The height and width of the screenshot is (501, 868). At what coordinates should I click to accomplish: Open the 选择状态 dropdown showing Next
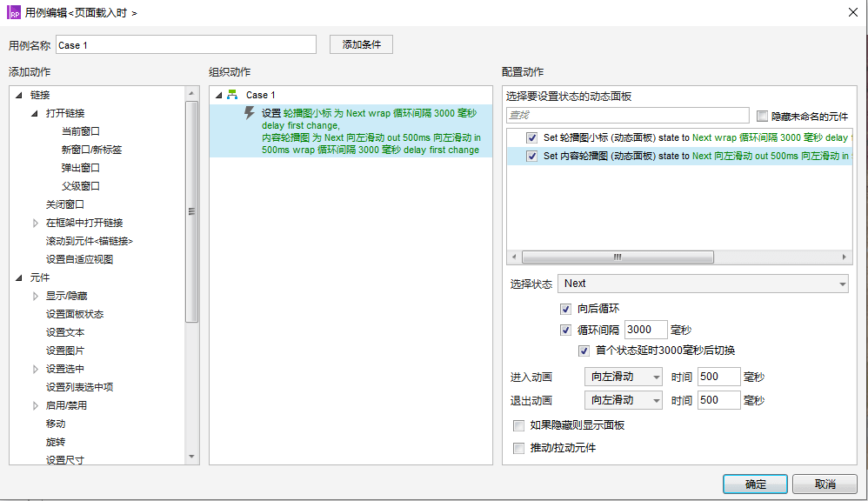(x=703, y=284)
